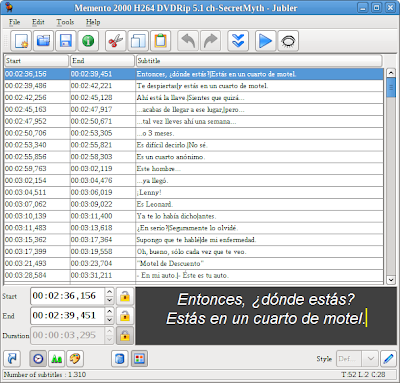Open the Tools menu
400x383 pixels.
click(65, 22)
